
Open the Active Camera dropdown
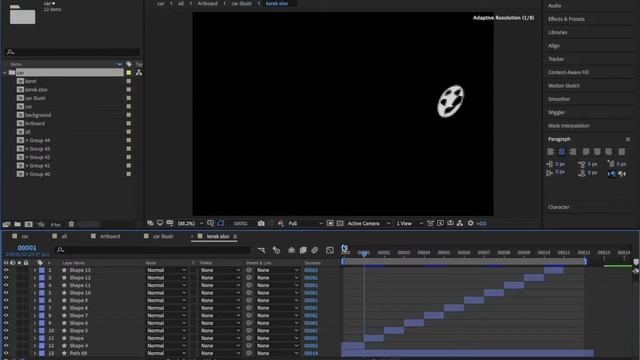pos(369,223)
